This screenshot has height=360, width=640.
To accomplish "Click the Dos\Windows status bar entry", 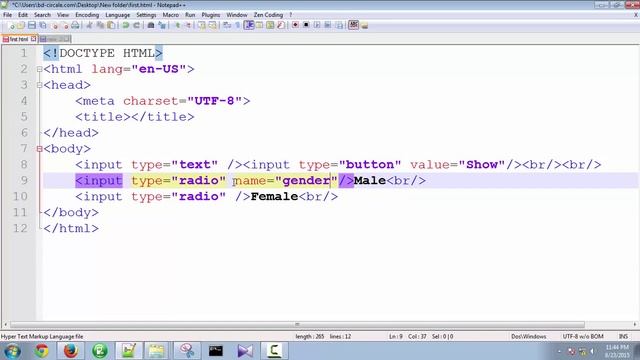I will pos(529,336).
